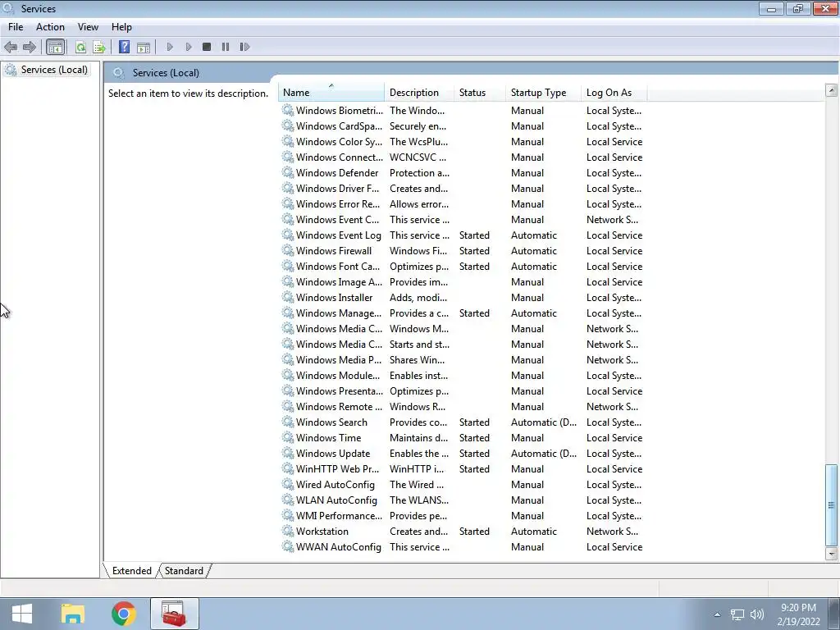Open the View menu
The width and height of the screenshot is (840, 630).
(x=88, y=27)
